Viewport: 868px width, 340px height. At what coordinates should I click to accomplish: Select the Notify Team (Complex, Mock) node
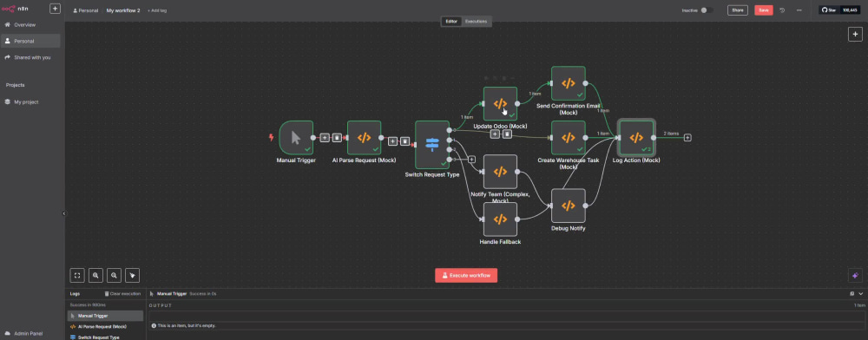pyautogui.click(x=500, y=172)
